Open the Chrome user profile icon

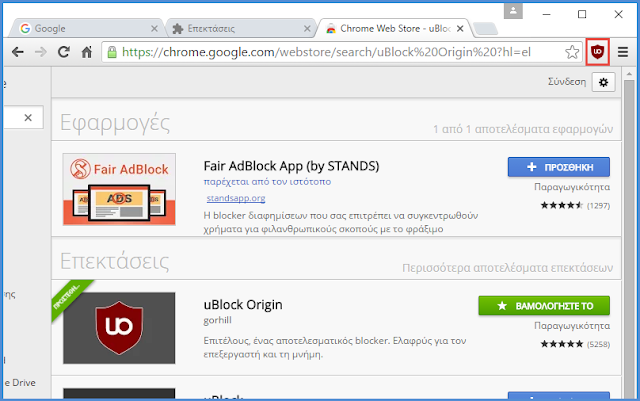coord(513,11)
